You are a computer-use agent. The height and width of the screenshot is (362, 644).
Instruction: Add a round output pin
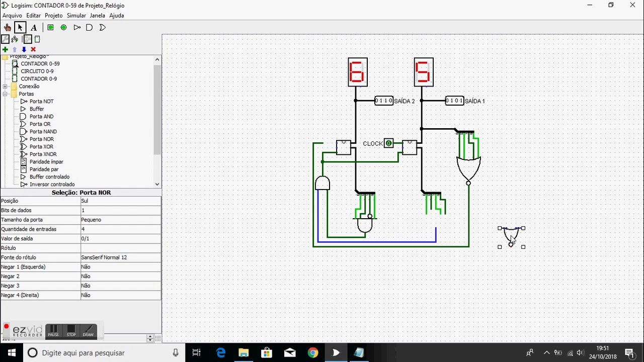coord(63,28)
